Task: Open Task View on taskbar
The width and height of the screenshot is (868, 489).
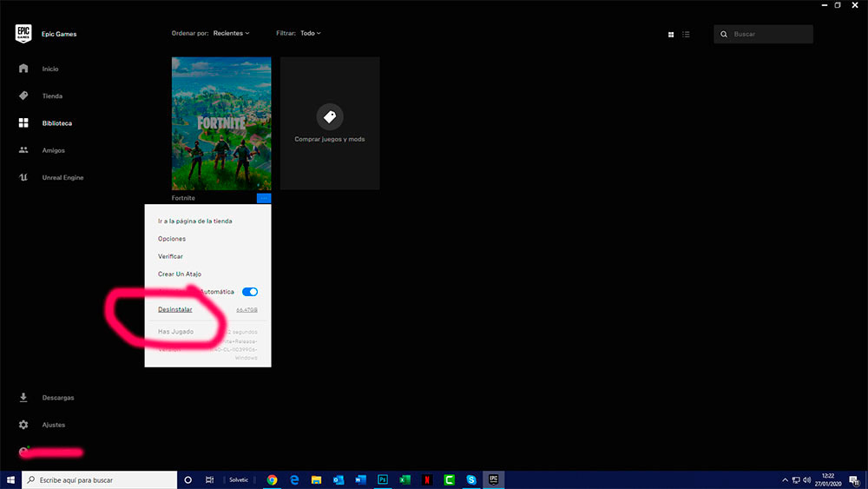Action: pos(209,479)
